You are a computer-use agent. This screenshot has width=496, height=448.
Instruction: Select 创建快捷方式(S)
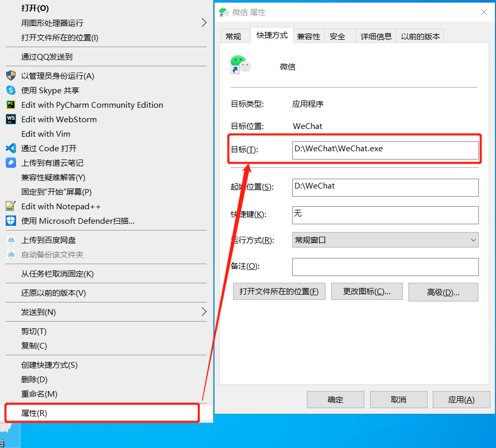pyautogui.click(x=49, y=365)
